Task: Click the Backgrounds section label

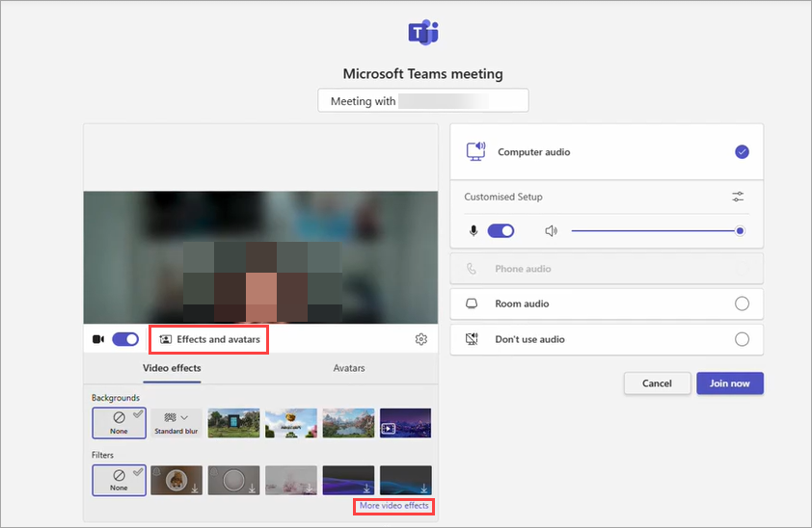Action: tap(116, 398)
